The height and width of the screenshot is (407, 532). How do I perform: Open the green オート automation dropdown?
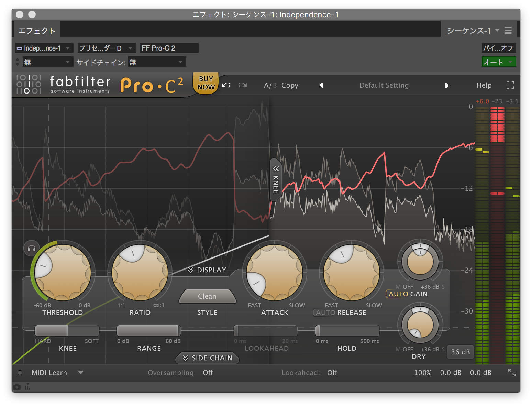498,62
